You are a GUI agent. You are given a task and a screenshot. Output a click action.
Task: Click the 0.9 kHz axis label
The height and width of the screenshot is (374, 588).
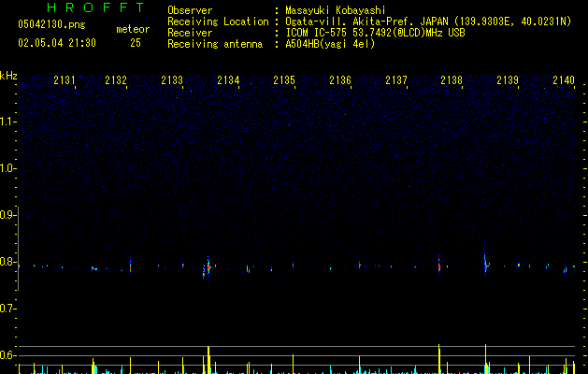7,215
